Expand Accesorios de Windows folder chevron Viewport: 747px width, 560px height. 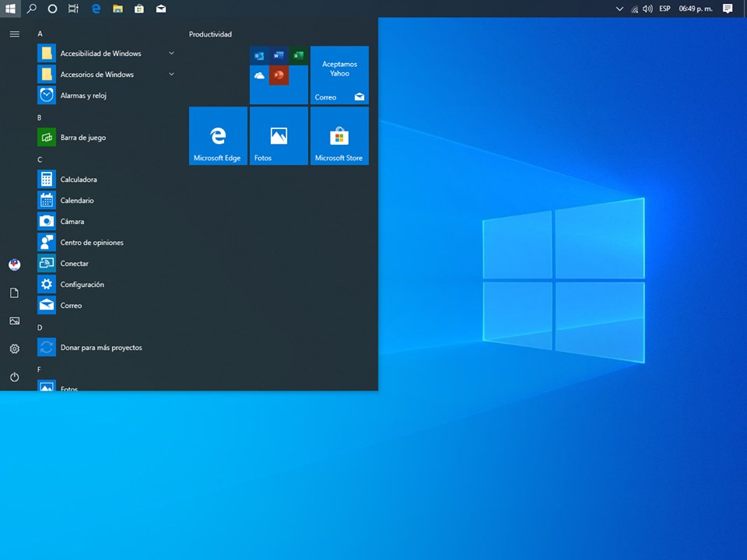[x=171, y=75]
